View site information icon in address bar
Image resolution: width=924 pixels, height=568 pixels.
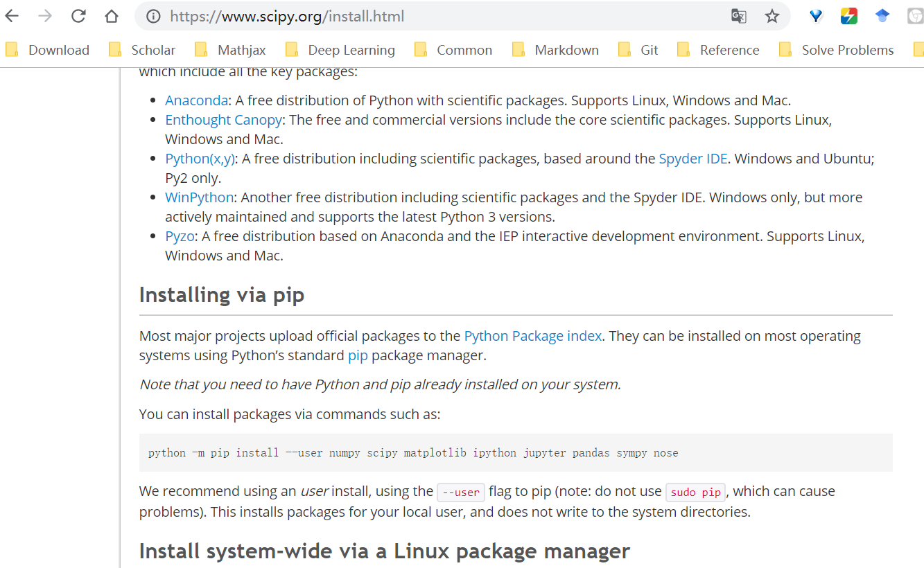154,16
